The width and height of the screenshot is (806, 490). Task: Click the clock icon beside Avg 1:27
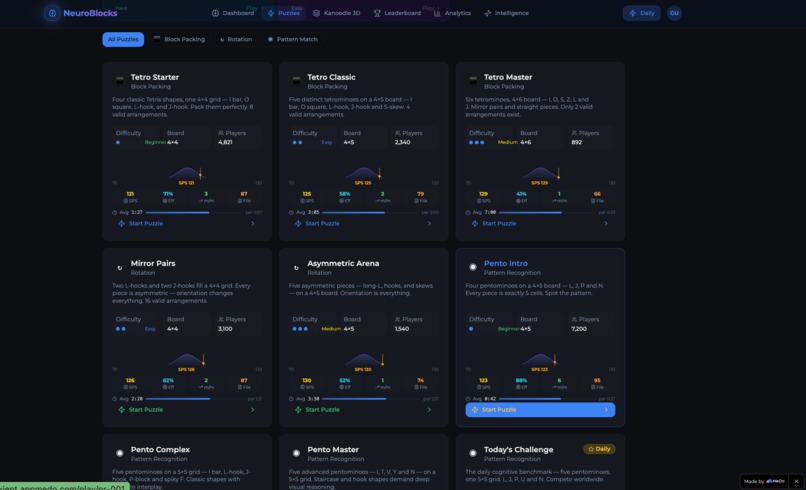pyautogui.click(x=115, y=212)
